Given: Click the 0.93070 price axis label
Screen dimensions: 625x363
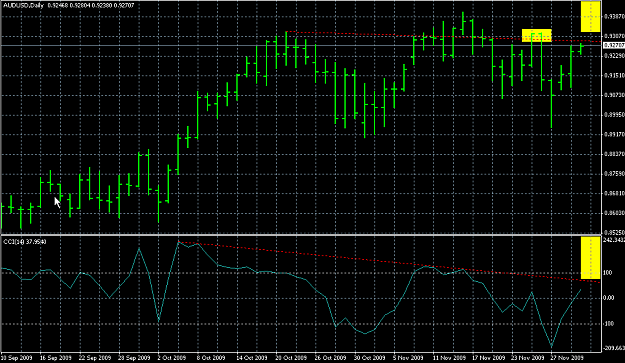Looking at the screenshot, I should click(614, 36).
